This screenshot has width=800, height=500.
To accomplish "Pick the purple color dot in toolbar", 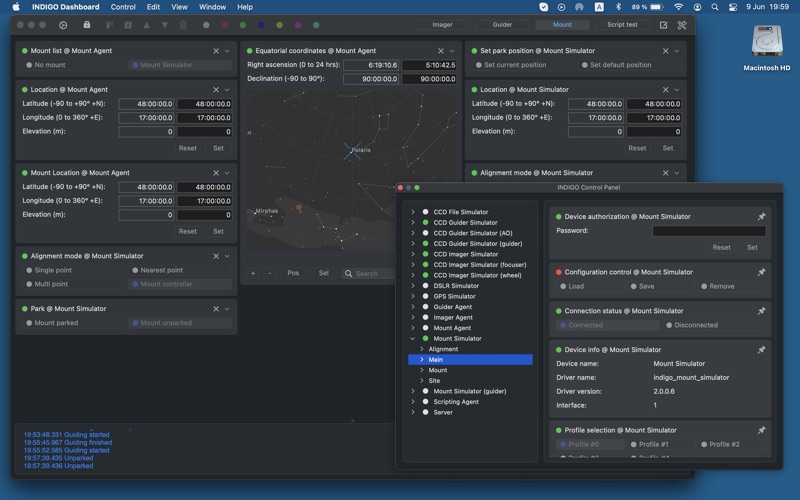I will pyautogui.click(x=297, y=25).
